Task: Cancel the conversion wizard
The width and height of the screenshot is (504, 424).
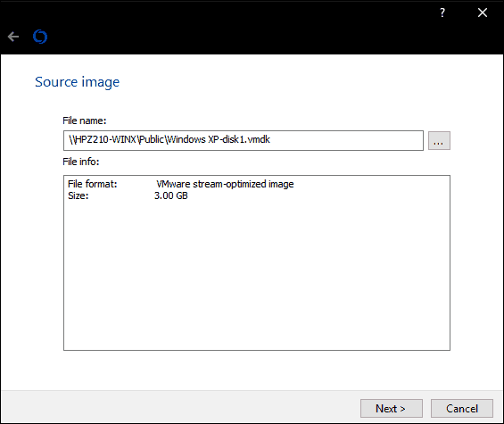Action: tap(462, 408)
